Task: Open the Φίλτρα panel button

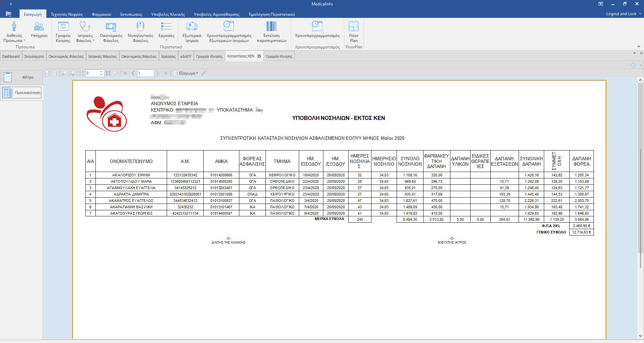Action: pyautogui.click(x=22, y=77)
